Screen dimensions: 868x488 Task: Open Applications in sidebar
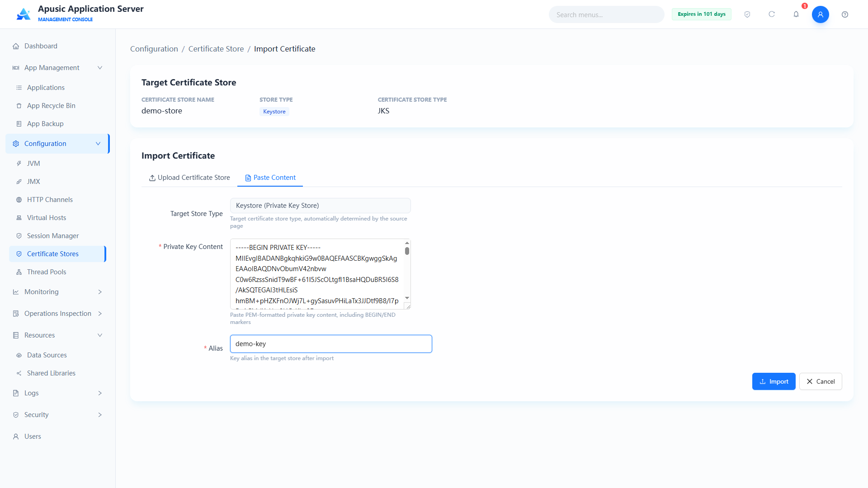click(57, 88)
